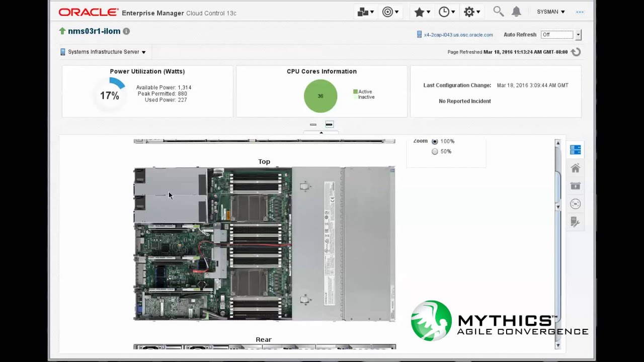Click the nms03r1-ilom target title
644x362 pixels.
coord(94,31)
